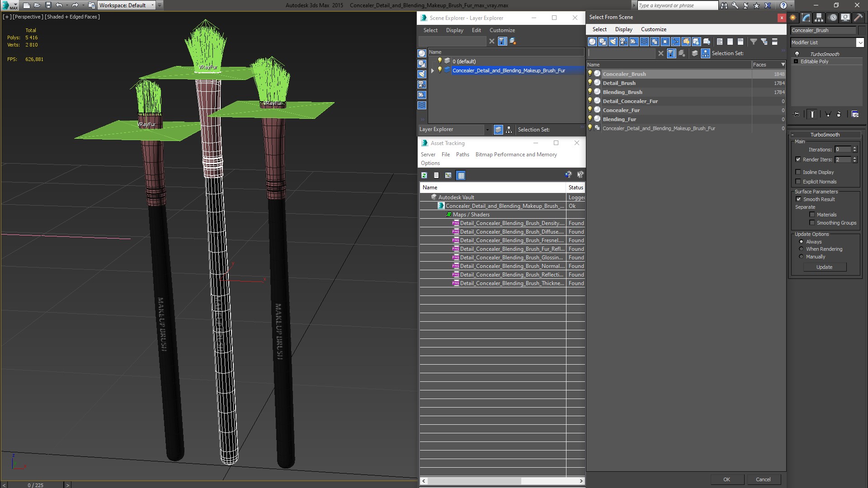Expand Editable Poly sub-object tree
The height and width of the screenshot is (488, 868).
point(796,61)
